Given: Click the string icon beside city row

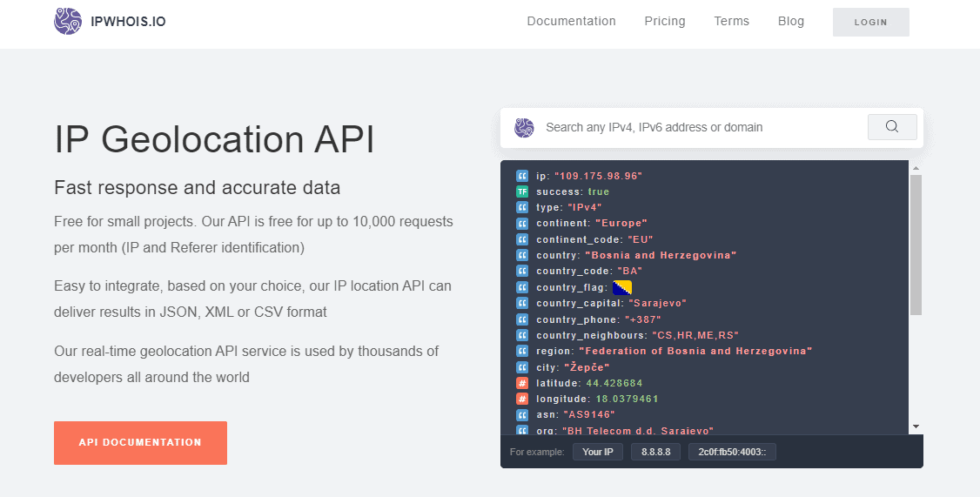Looking at the screenshot, I should point(522,367).
